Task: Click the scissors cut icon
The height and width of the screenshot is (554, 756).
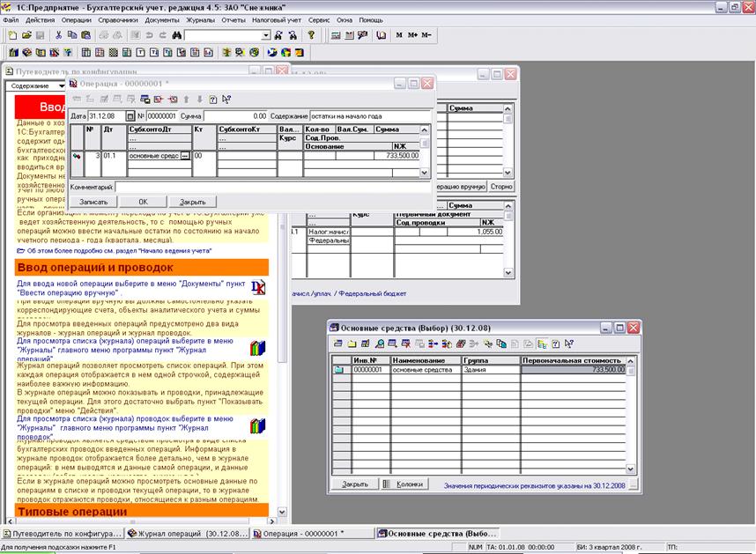Action: (x=59, y=35)
